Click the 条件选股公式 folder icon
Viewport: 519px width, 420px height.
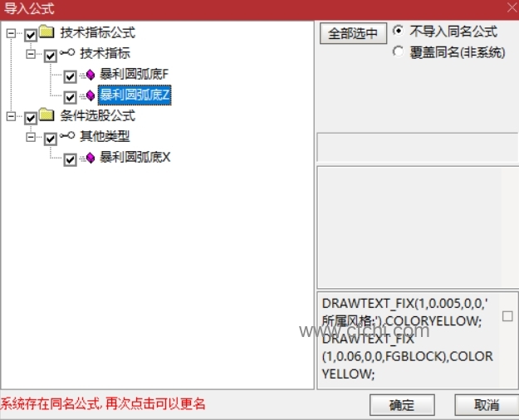pyautogui.click(x=47, y=115)
